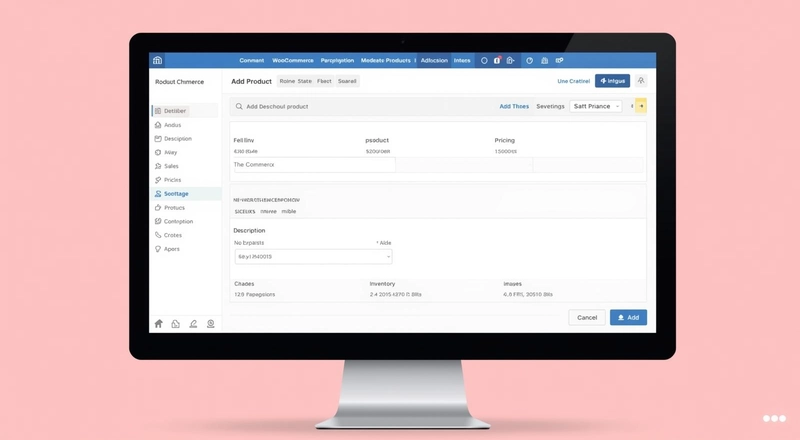The height and width of the screenshot is (440, 800).
Task: Click the blue Intgus button
Action: coord(612,81)
